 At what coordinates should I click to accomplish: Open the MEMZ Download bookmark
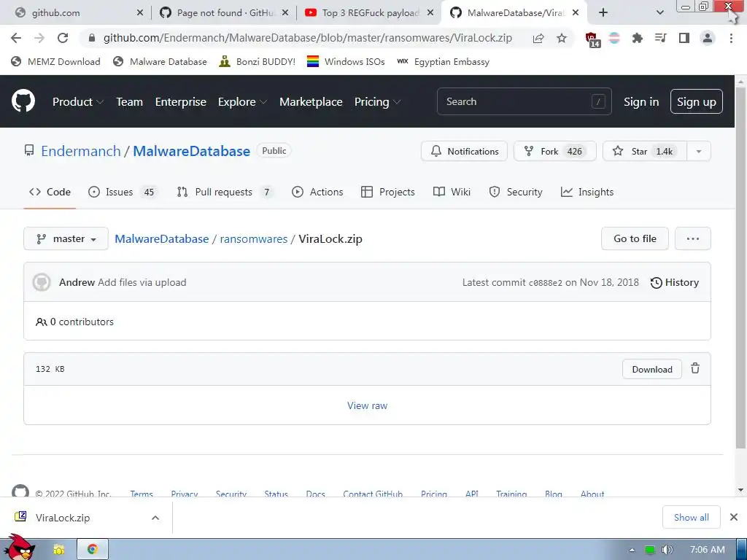(x=55, y=62)
